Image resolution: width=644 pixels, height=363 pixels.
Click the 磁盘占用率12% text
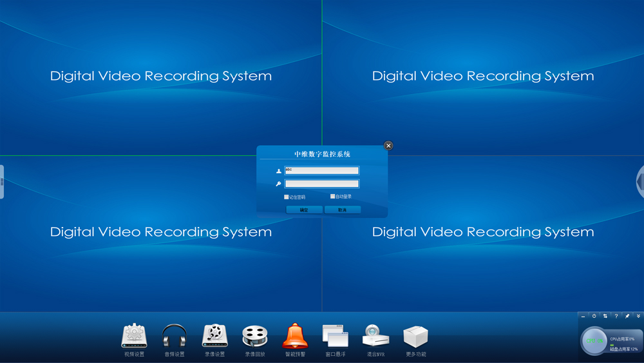pos(623,349)
